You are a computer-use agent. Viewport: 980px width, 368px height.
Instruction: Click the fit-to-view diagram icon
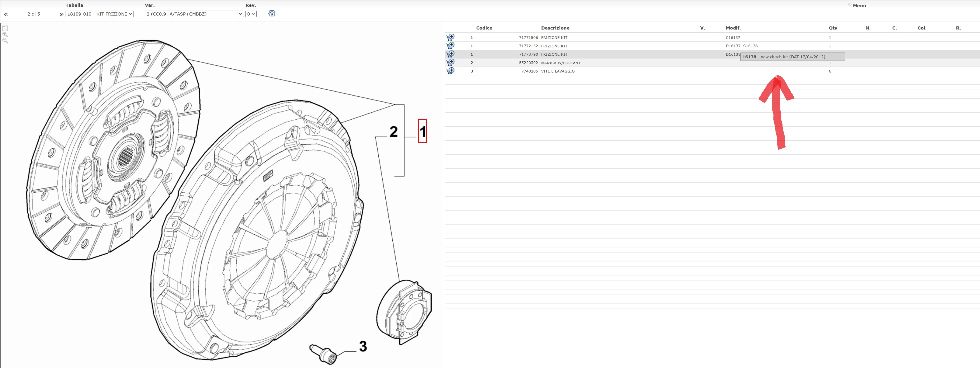[x=5, y=28]
